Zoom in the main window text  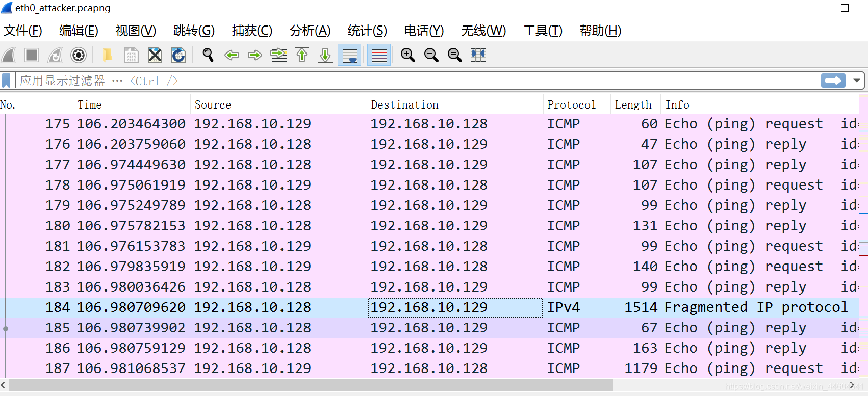pyautogui.click(x=407, y=55)
